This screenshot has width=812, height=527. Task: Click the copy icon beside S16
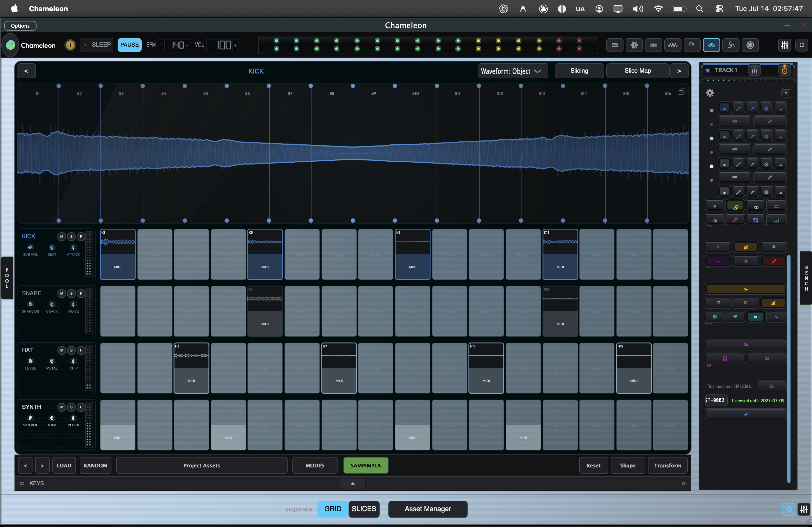coord(682,92)
